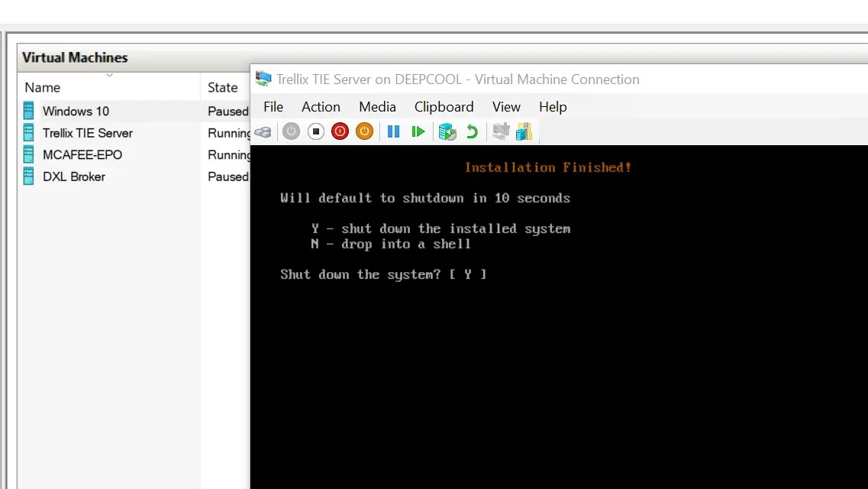Click the red Shut Down icon

point(340,131)
